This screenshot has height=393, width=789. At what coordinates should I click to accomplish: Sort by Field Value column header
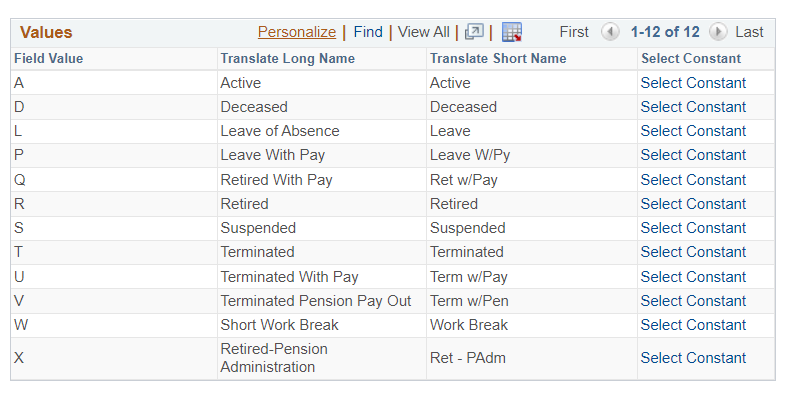click(x=48, y=59)
